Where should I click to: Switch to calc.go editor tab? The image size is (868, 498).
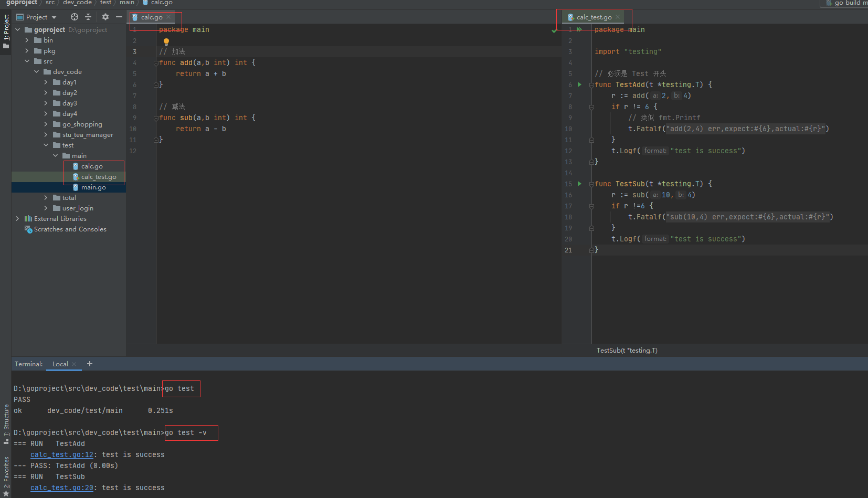pyautogui.click(x=151, y=17)
